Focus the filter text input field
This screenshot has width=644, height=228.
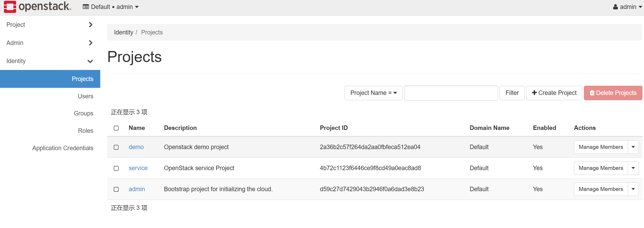click(x=451, y=93)
